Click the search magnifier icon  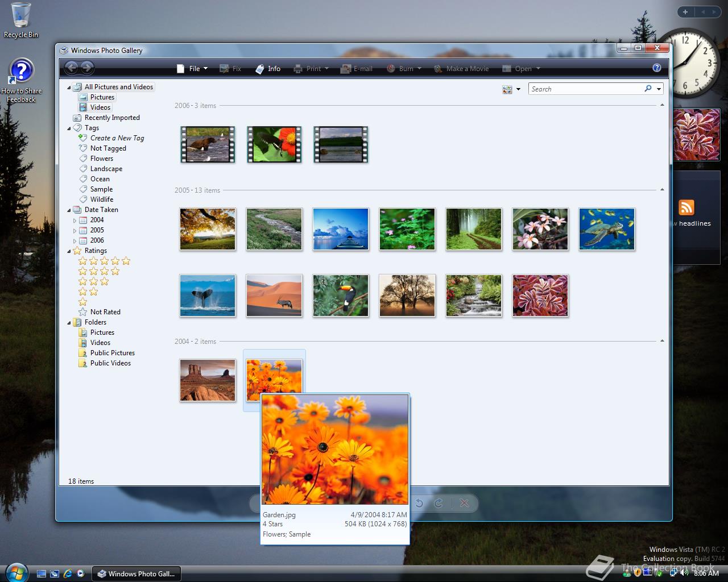(648, 89)
